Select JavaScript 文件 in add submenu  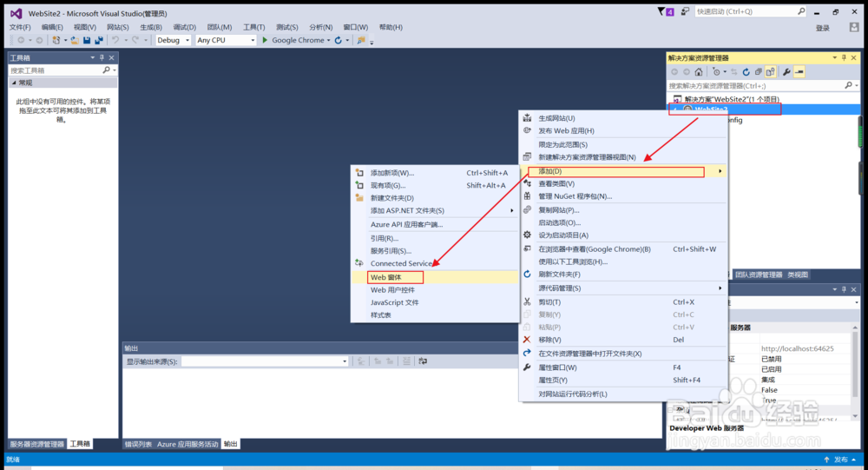point(435,302)
